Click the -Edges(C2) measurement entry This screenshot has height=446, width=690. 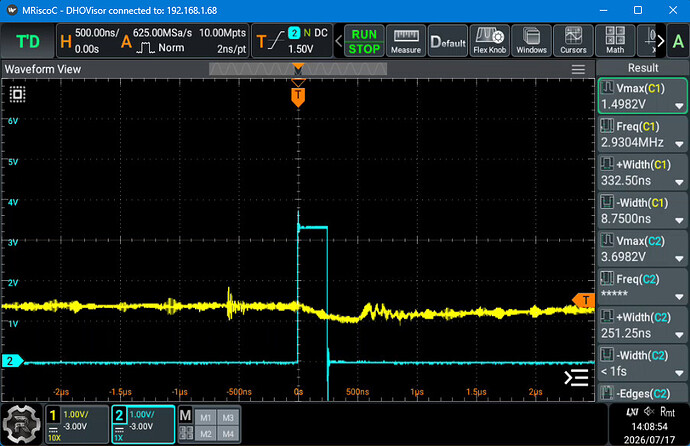pyautogui.click(x=642, y=392)
